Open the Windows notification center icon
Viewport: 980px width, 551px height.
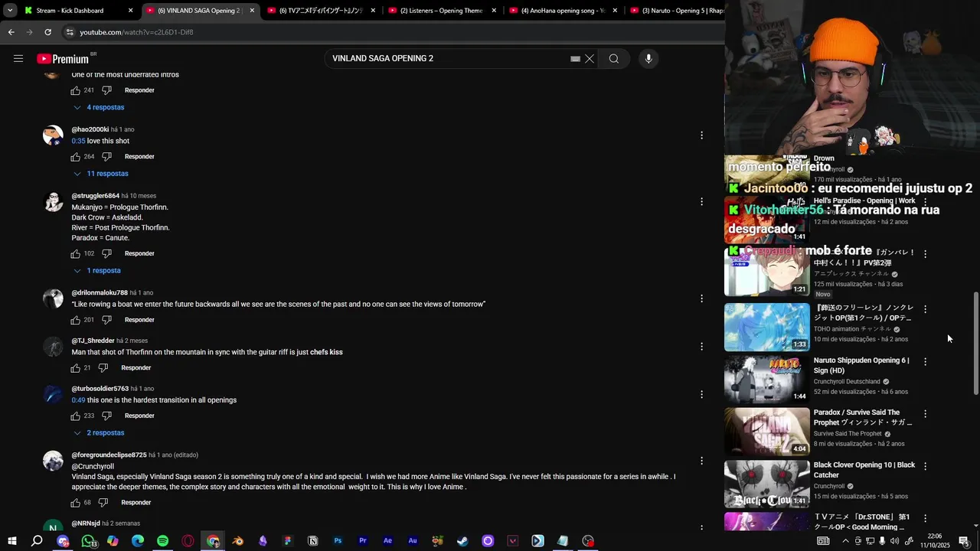964,541
